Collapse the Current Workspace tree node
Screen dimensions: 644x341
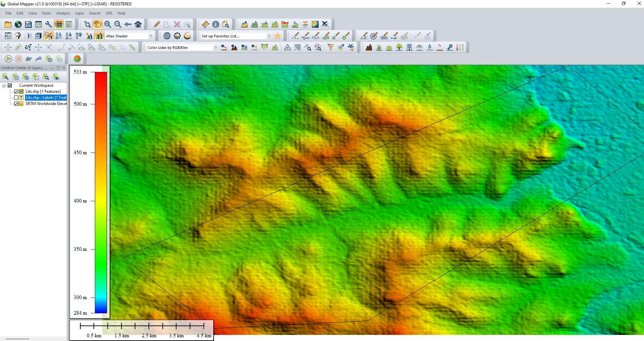click(4, 86)
